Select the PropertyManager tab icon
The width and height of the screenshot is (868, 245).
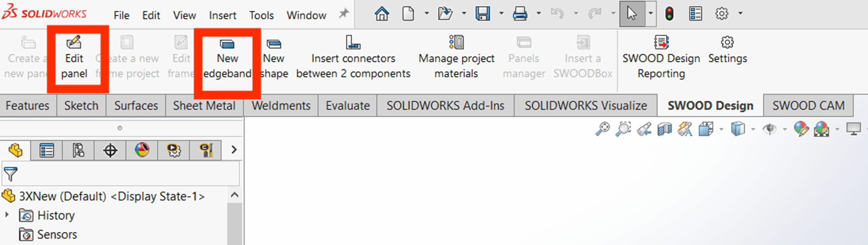[x=47, y=150]
